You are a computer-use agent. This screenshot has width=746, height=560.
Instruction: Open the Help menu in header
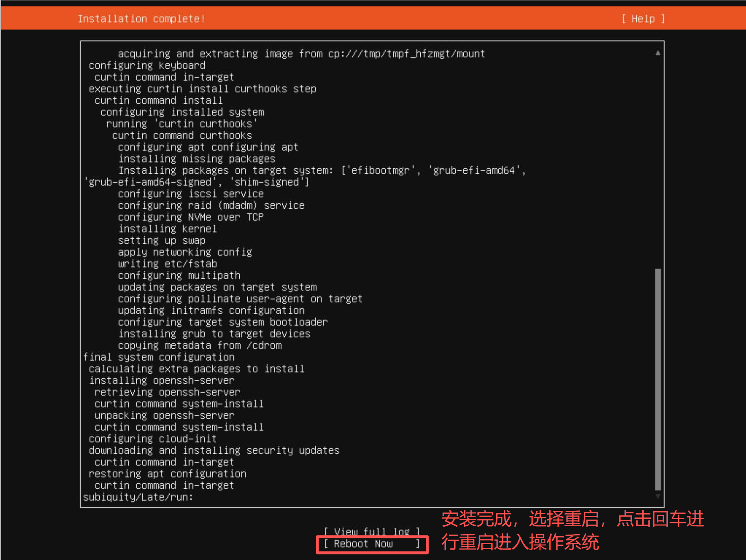pos(643,19)
